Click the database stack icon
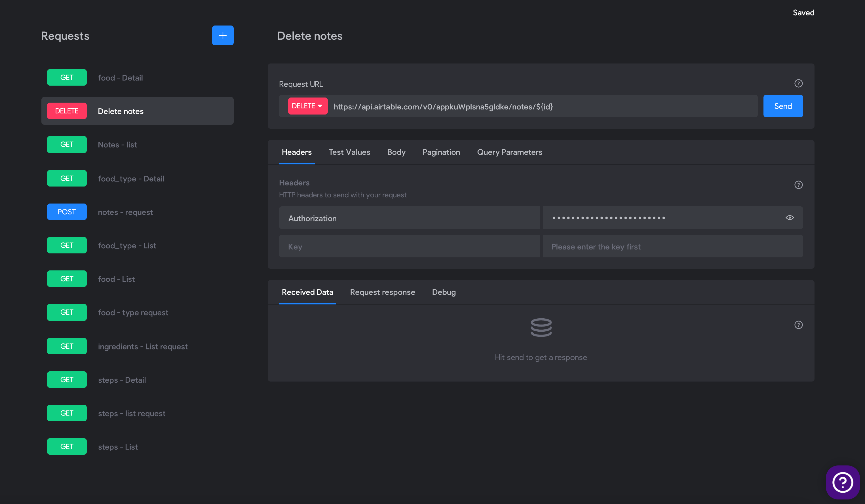 (541, 327)
